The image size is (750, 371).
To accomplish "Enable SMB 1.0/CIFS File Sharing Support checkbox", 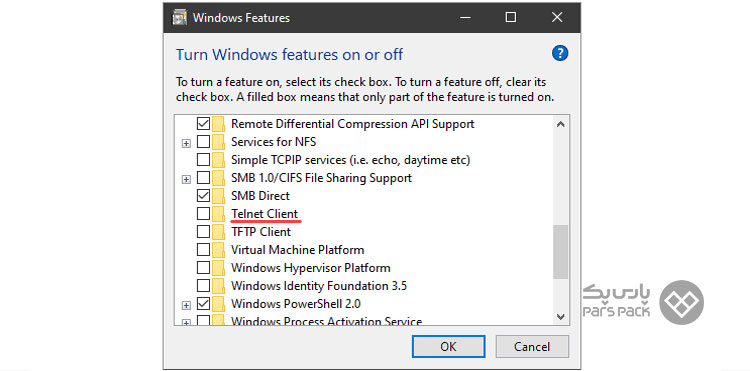I will coord(203,178).
